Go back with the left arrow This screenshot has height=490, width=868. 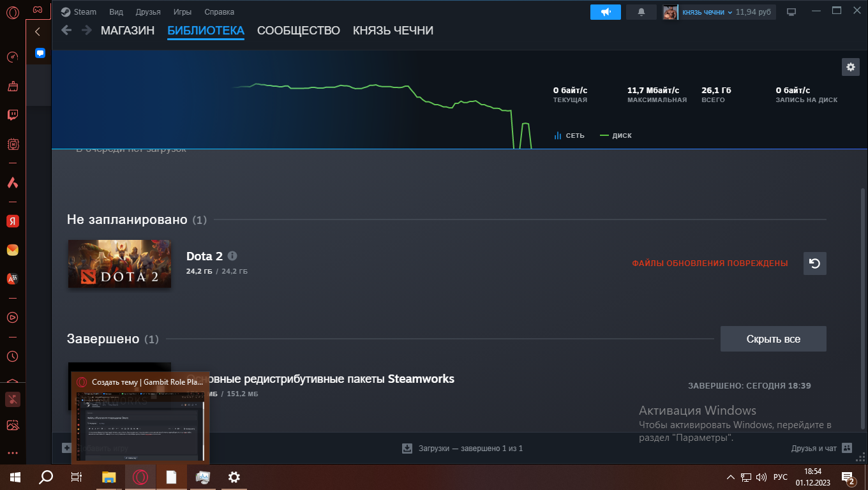pyautogui.click(x=66, y=31)
